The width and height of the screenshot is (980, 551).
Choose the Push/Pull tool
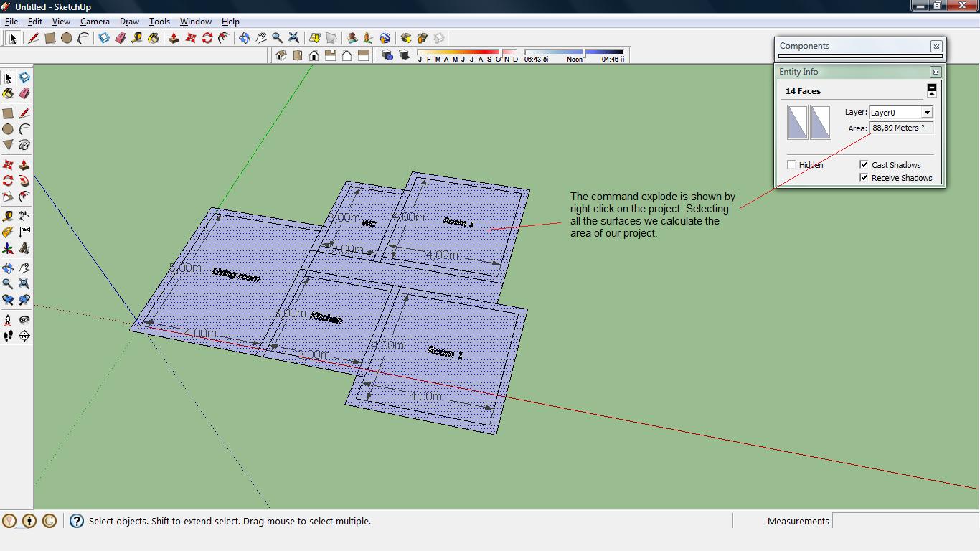[24, 165]
